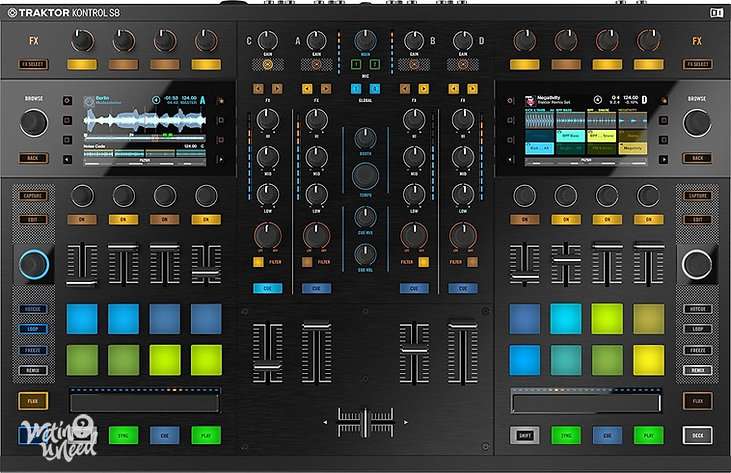Enable FLUX mode on the left deck
Image resolution: width=731 pixels, height=473 pixels.
(33, 401)
